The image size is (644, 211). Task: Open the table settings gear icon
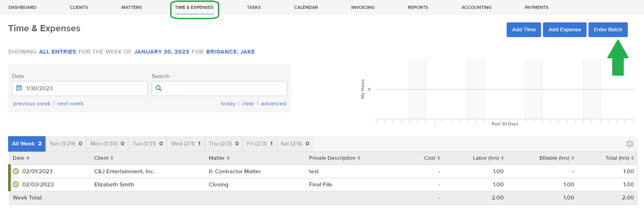pyautogui.click(x=630, y=144)
